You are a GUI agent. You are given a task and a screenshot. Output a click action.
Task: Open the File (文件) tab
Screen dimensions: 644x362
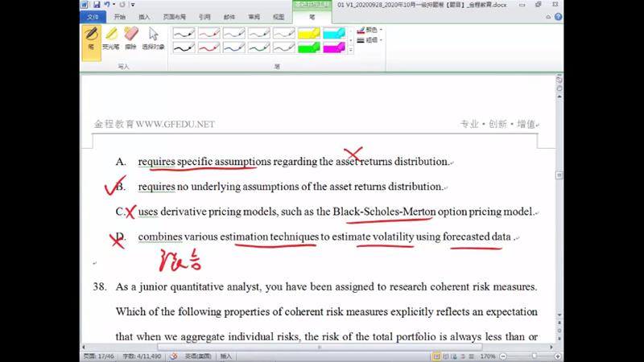pyautogui.click(x=93, y=16)
